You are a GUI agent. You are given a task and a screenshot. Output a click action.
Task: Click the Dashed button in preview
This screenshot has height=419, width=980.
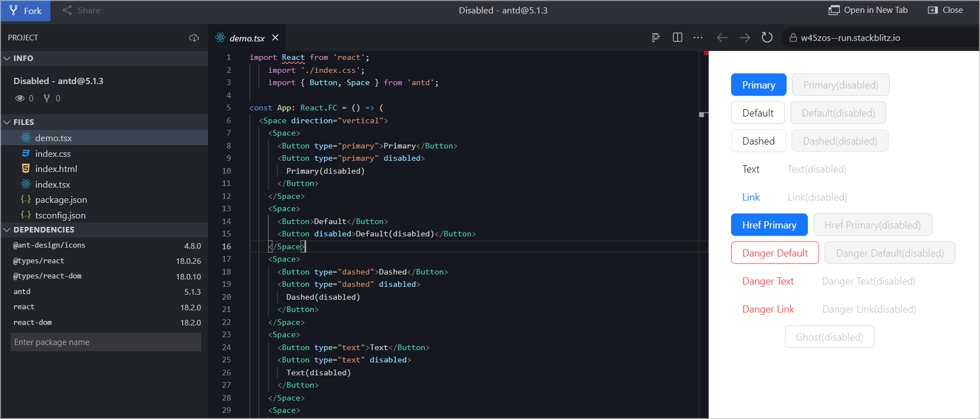pos(759,141)
